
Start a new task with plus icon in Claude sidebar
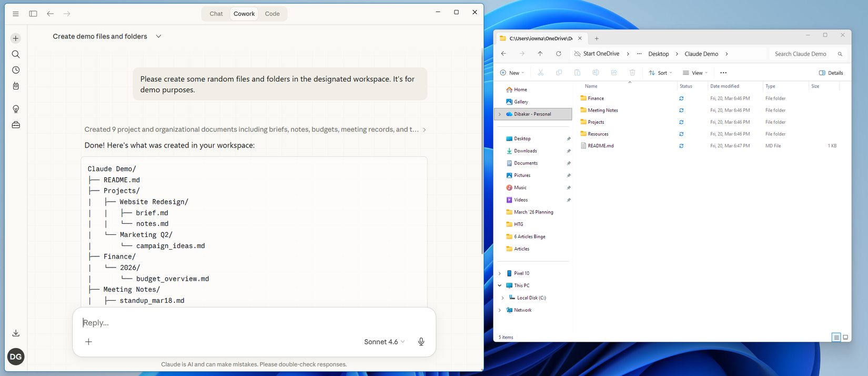16,38
